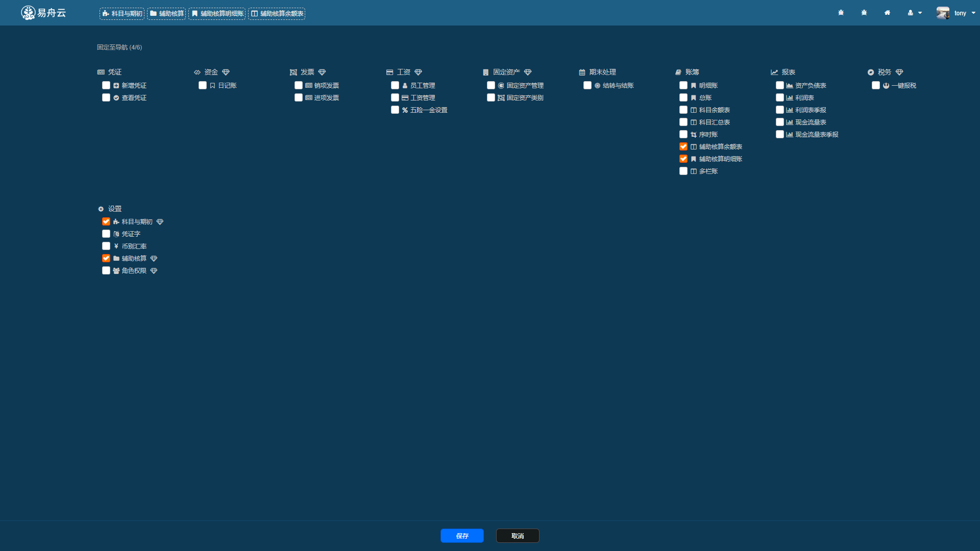Click the 取消 cancel button

(518, 536)
